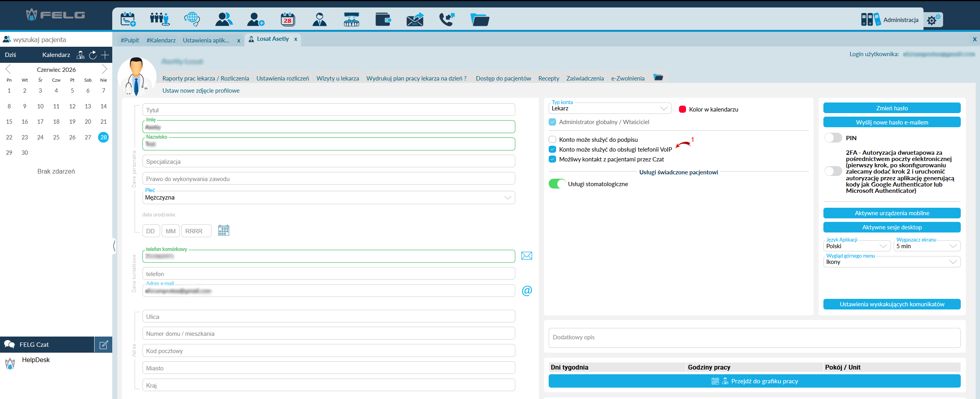Expand the Typ konta dropdown
980x399 pixels.
(610, 108)
